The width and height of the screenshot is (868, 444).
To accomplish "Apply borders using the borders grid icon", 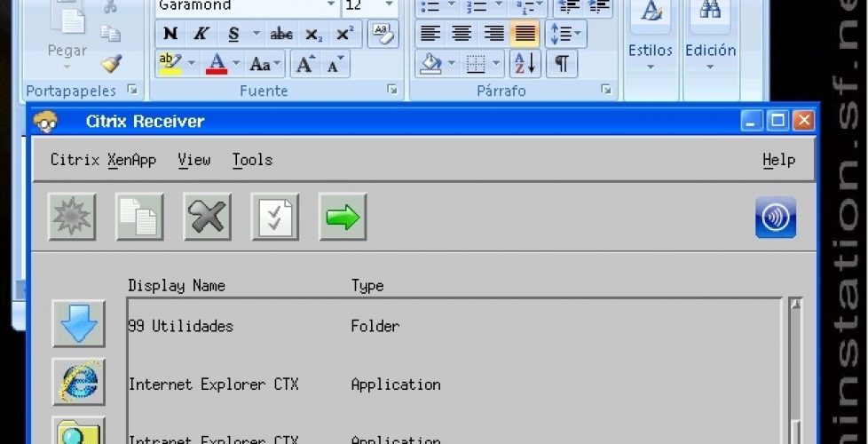I will (x=476, y=64).
